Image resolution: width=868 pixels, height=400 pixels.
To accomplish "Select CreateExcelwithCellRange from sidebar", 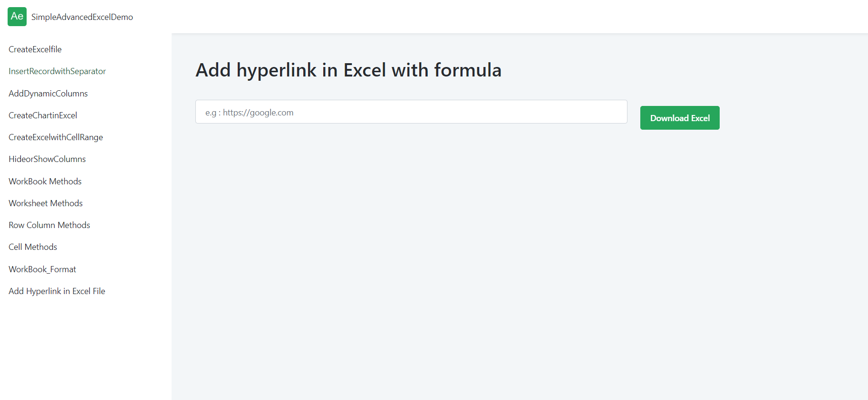I will 56,137.
